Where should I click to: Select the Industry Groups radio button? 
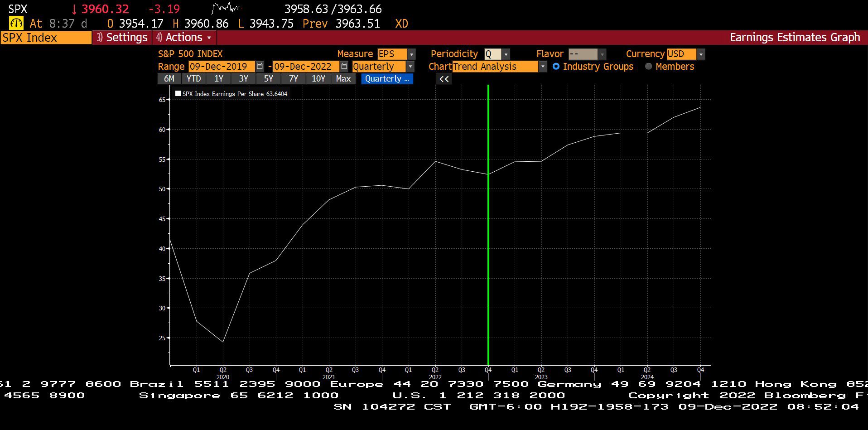tap(556, 66)
